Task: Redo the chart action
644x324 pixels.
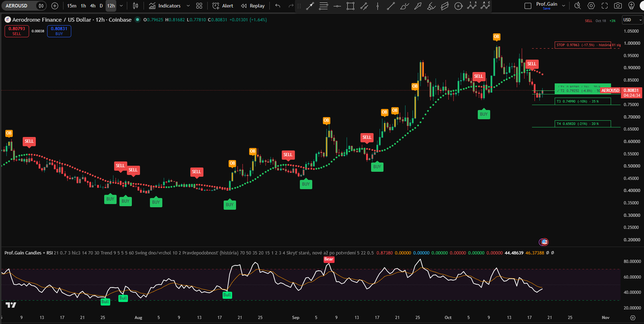Action: point(291,5)
